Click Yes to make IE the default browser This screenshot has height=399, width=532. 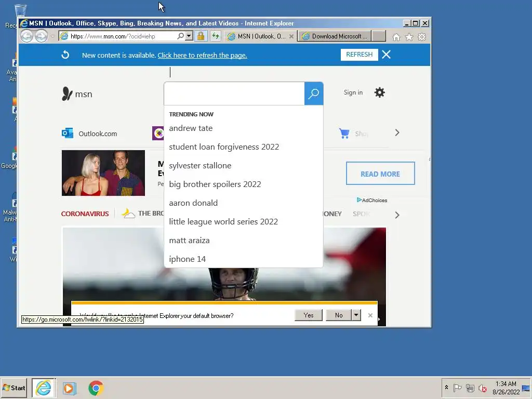pyautogui.click(x=309, y=315)
